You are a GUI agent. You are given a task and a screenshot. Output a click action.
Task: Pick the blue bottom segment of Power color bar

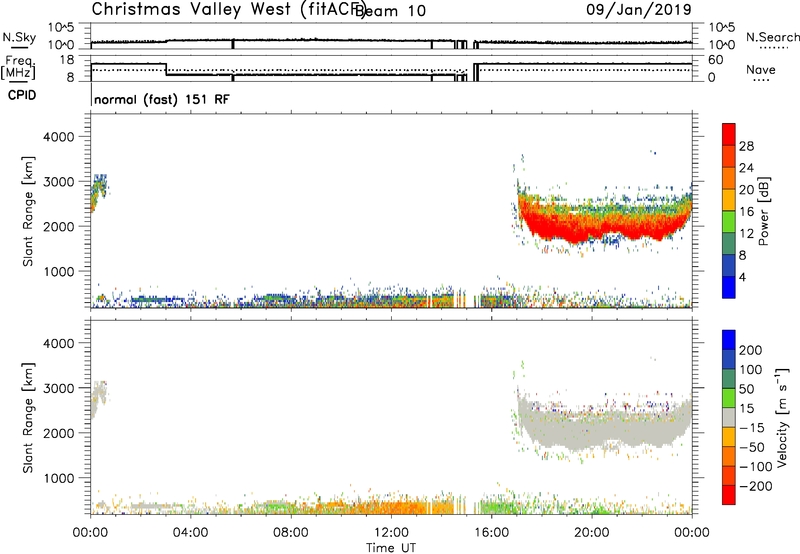tap(729, 287)
